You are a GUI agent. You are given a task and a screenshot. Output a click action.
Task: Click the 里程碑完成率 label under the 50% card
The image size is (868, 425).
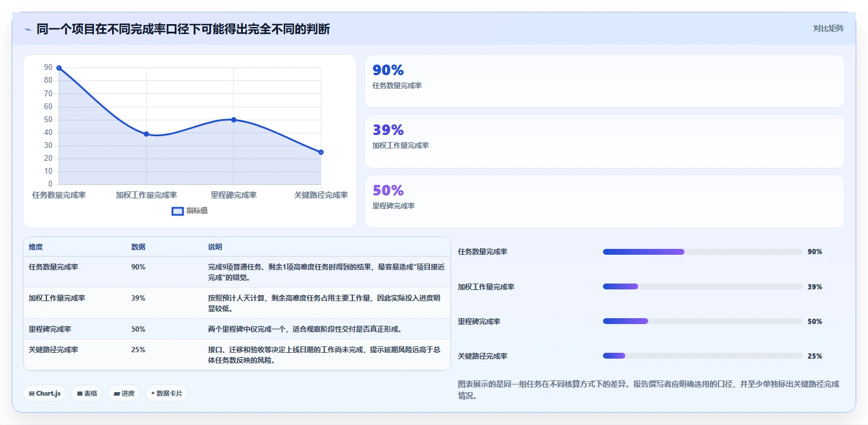pyautogui.click(x=394, y=206)
